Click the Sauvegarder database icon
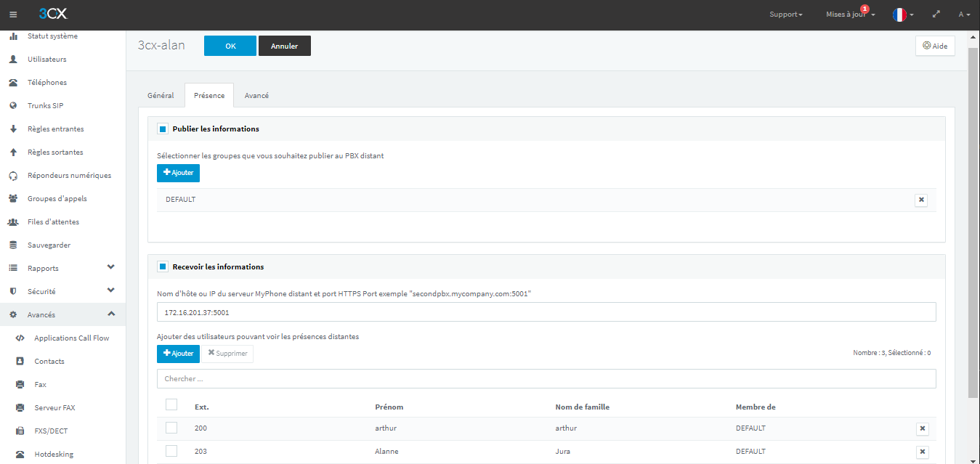Viewport: 980px width, 464px height. (13, 245)
